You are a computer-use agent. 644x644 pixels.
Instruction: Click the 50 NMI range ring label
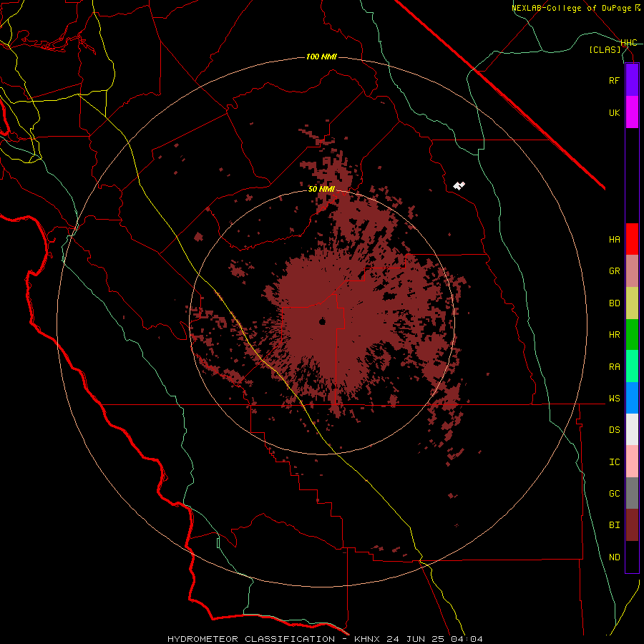[x=321, y=189]
